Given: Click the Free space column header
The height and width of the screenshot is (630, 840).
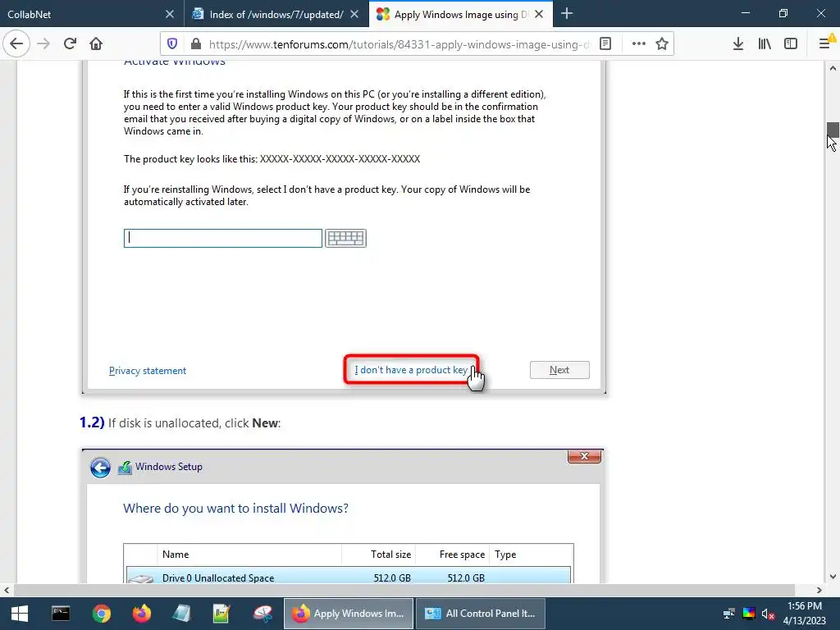Looking at the screenshot, I should 453,555.
